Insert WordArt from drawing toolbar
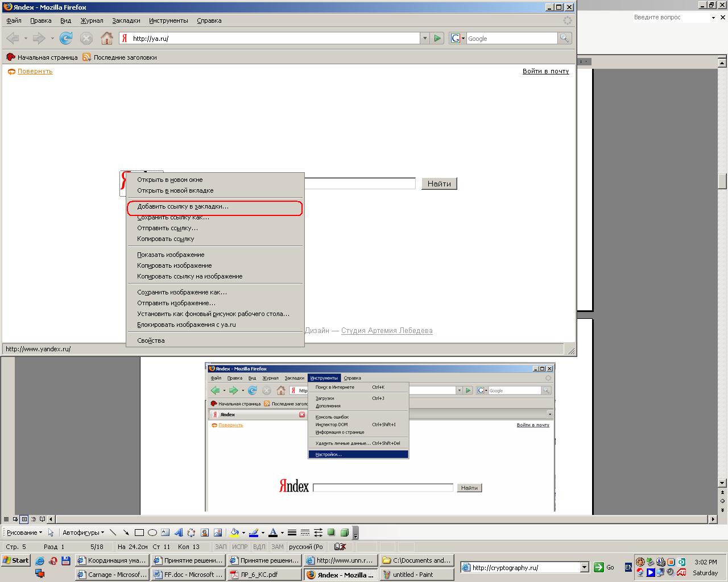Viewport: 728px width, 582px height. click(178, 533)
